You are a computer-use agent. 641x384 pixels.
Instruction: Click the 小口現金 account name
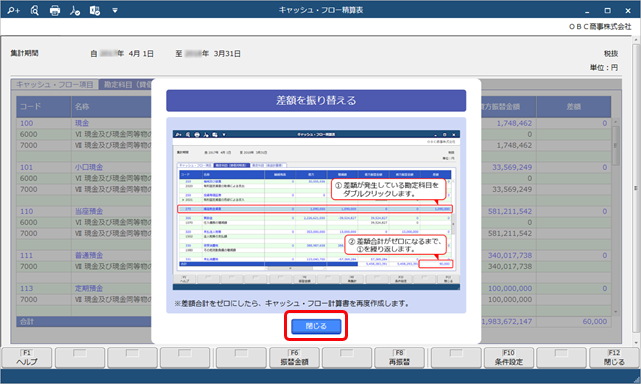(89, 167)
